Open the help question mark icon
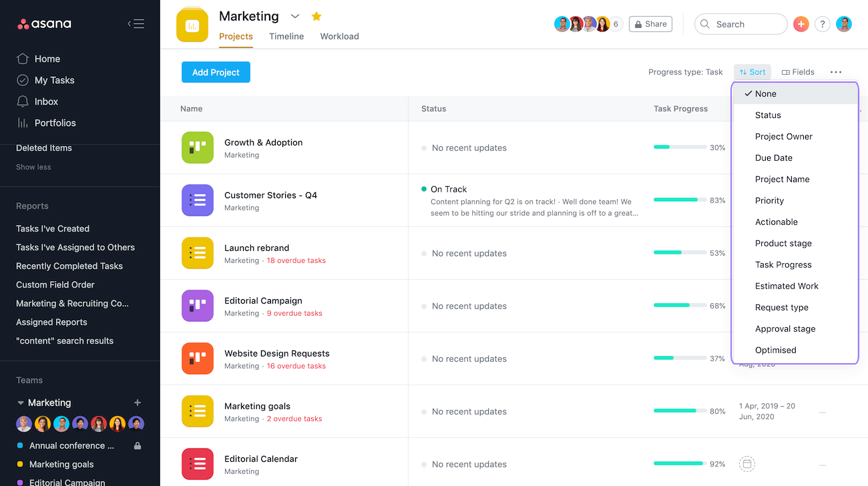The height and width of the screenshot is (486, 868). tap(823, 24)
